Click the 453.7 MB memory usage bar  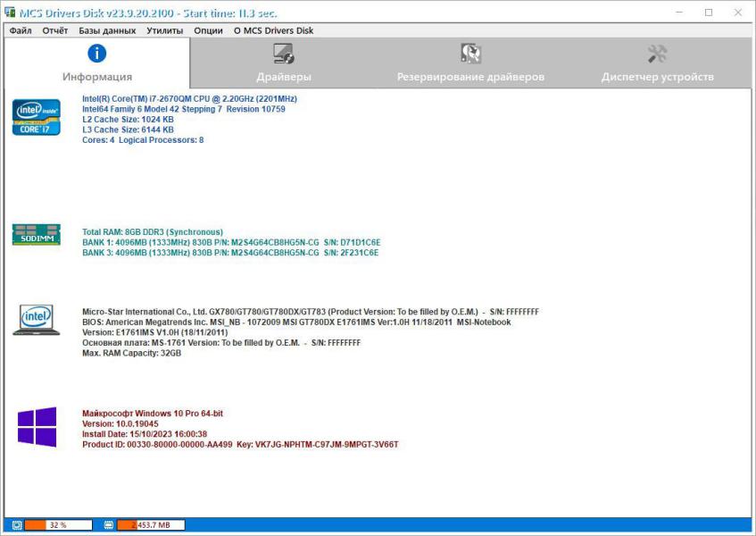[x=151, y=525]
